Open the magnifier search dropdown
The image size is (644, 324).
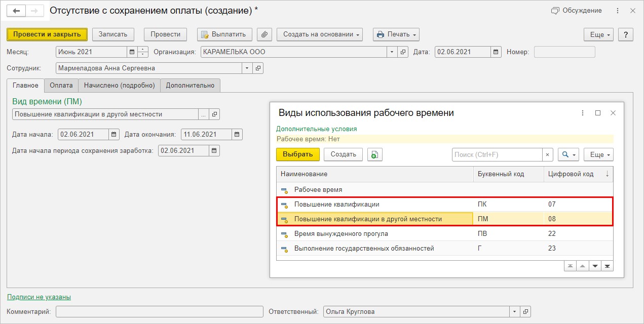click(x=569, y=154)
